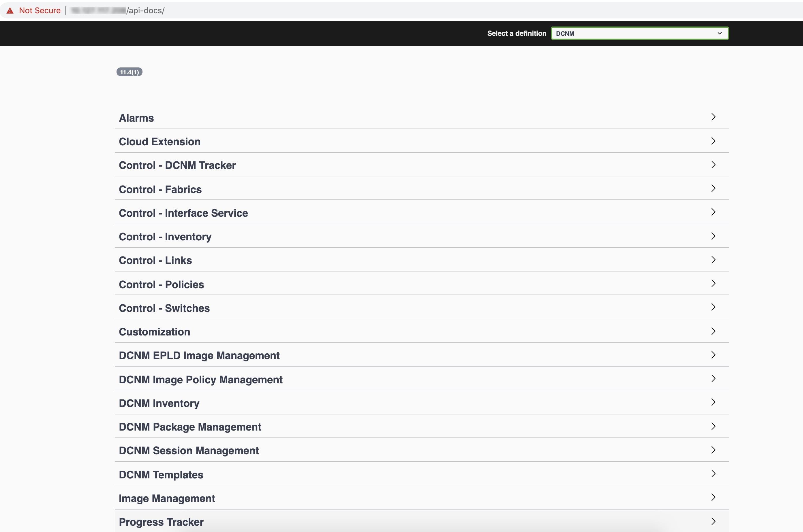Screen dimensions: 803x532
Task: Click the Select a definition label
Action: click(x=517, y=33)
